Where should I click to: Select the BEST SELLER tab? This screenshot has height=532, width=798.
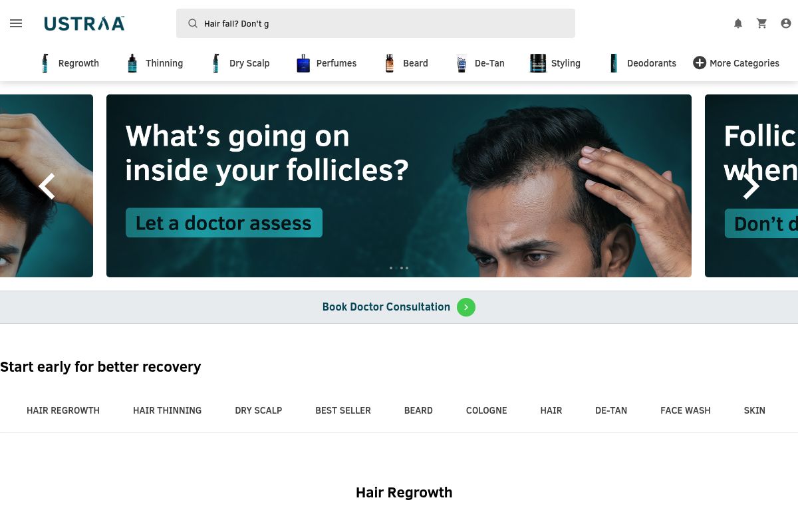pyautogui.click(x=343, y=410)
